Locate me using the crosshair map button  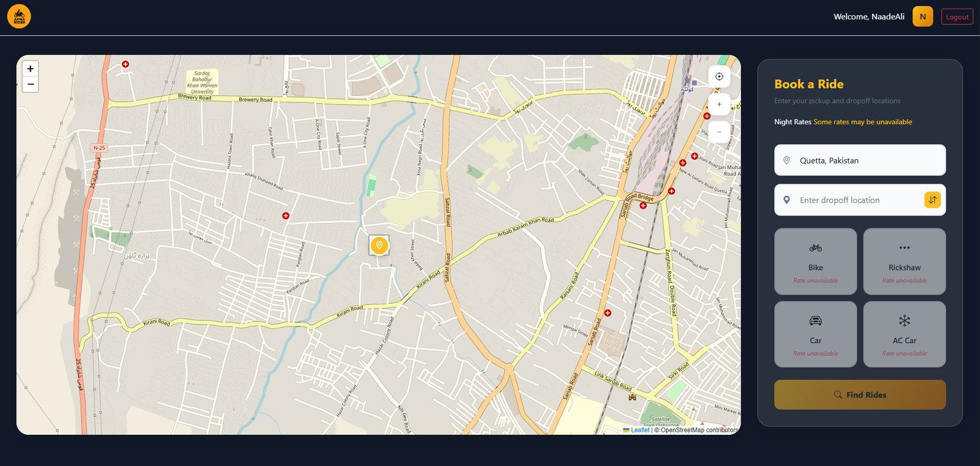719,77
